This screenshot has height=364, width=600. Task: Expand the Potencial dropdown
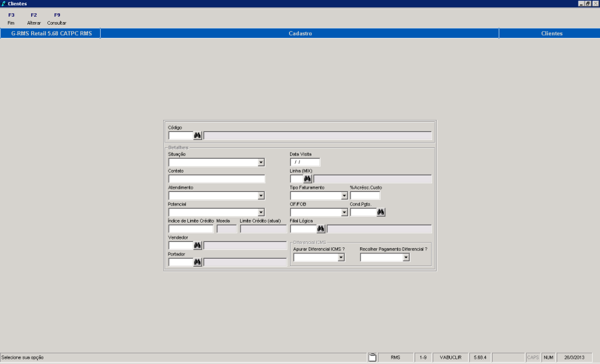pos(261,212)
